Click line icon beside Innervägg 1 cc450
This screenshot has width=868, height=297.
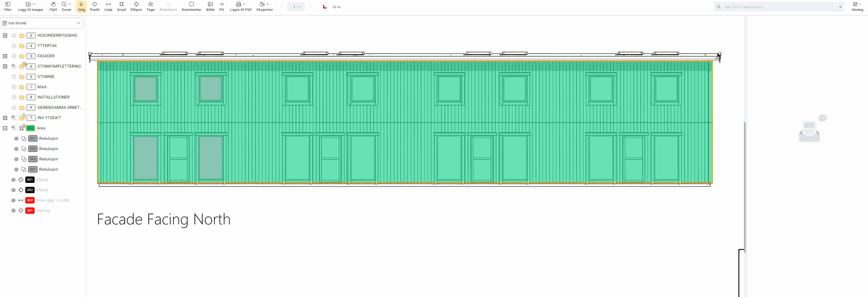click(x=21, y=200)
